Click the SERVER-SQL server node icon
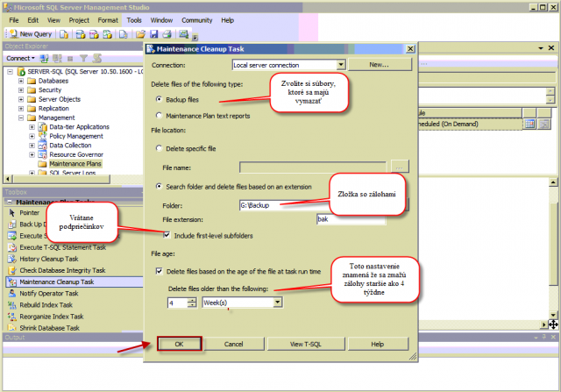Screen dimensions: 561x392 [21, 72]
